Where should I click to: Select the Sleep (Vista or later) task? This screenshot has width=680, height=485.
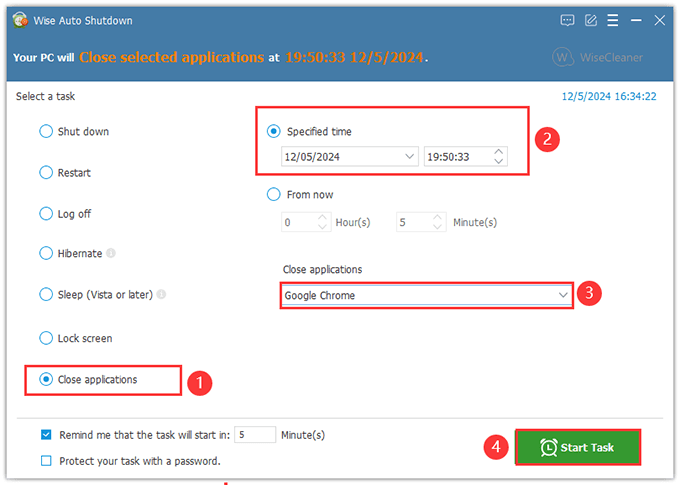pyautogui.click(x=96, y=295)
